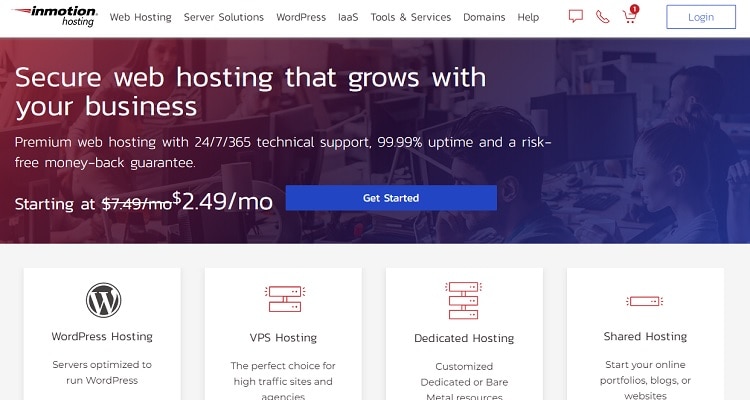Open the Shared Hosting card title
Viewport: 750px width, 400px height.
645,336
